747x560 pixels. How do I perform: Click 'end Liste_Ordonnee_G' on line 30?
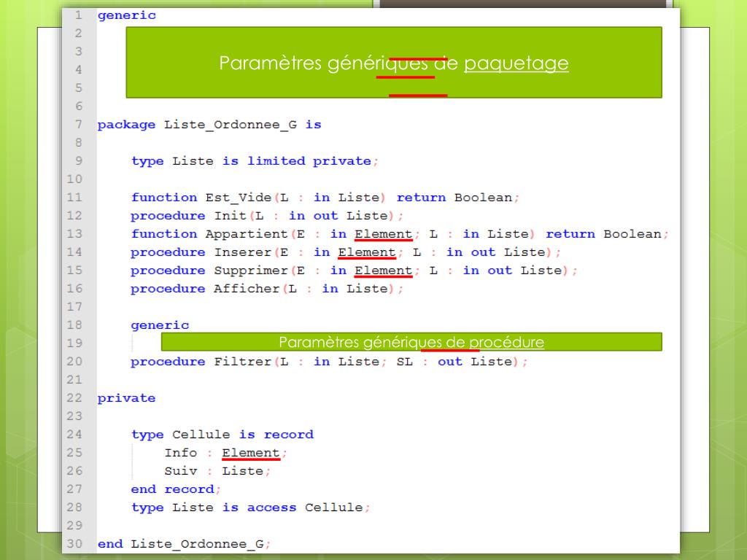(x=181, y=544)
